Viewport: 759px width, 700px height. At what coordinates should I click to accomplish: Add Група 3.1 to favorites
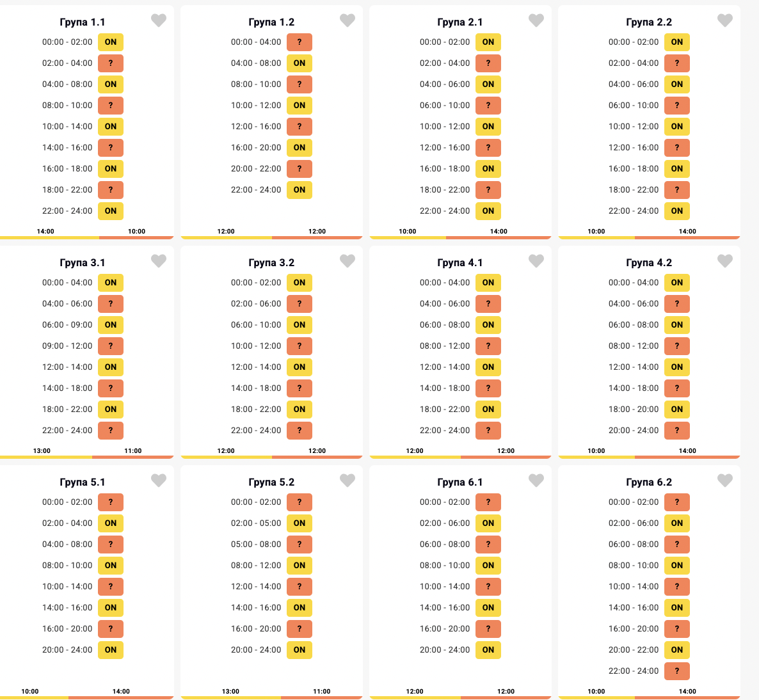coord(159,261)
